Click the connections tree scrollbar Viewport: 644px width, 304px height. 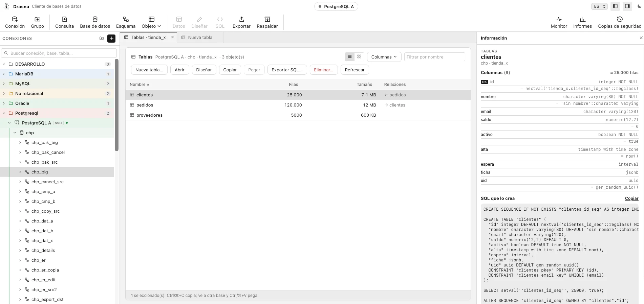coord(116,105)
